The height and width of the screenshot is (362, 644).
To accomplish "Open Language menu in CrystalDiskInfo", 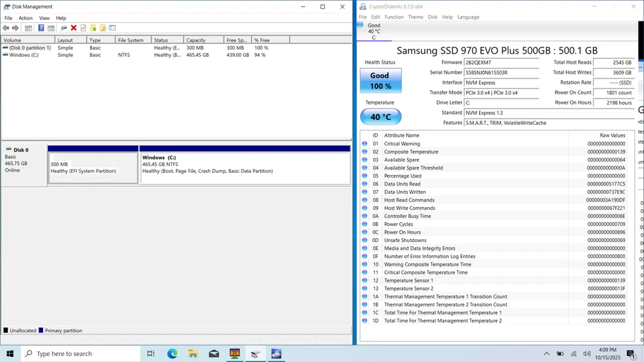I will pyautogui.click(x=468, y=17).
